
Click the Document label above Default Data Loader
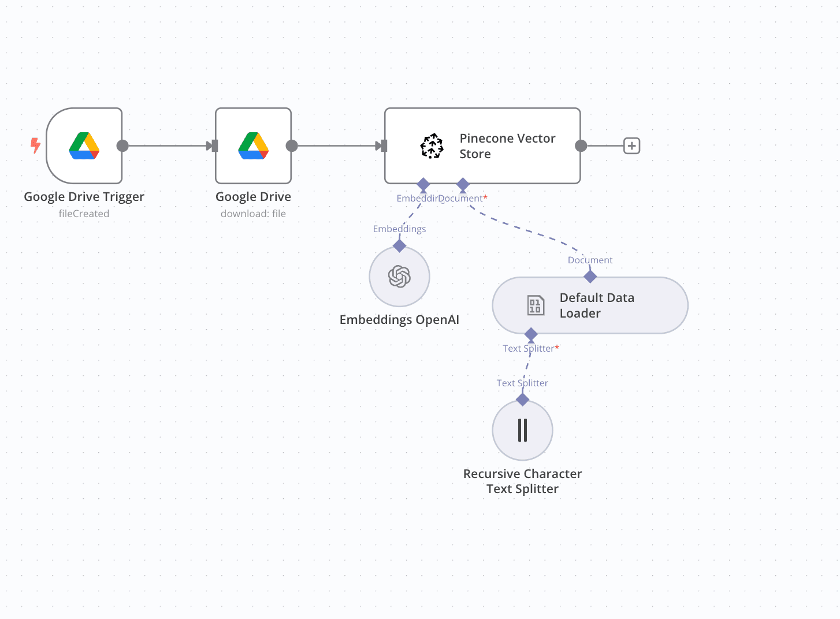tap(590, 260)
